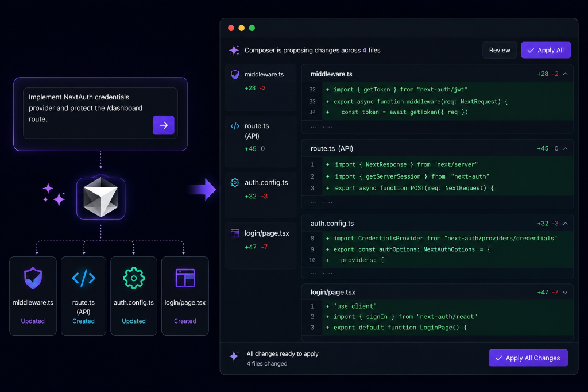Click the middleware.ts diff header title
Viewport: 588px width, 392px height.
click(331, 74)
